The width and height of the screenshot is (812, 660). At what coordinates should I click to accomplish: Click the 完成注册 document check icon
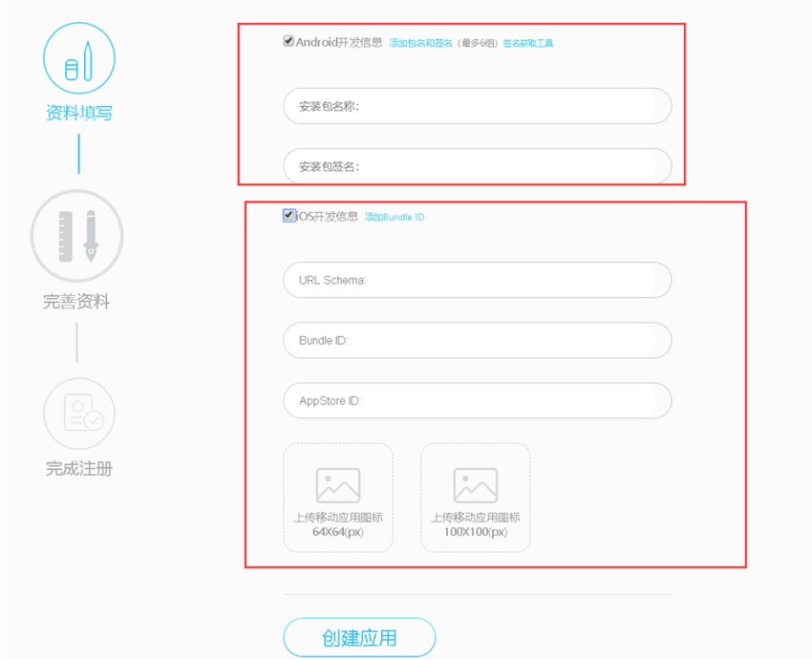pos(79,414)
